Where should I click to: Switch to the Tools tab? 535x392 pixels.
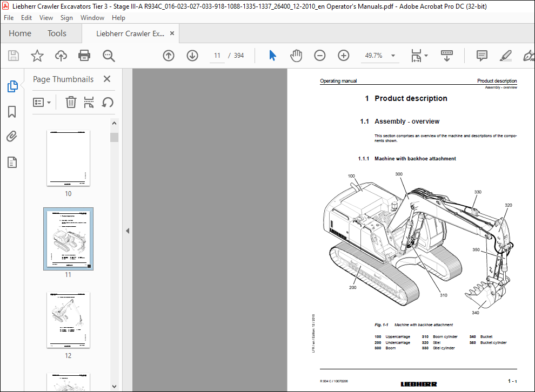(x=57, y=33)
